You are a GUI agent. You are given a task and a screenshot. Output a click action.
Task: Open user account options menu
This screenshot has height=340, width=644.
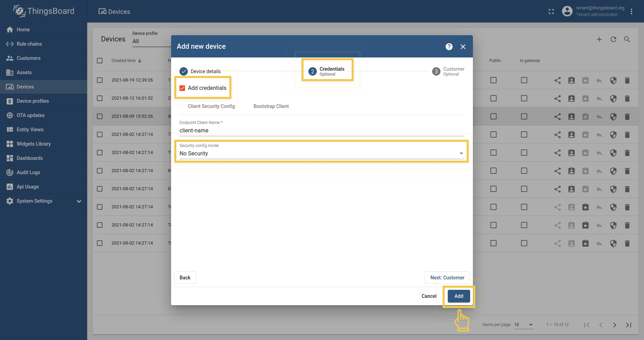631,11
